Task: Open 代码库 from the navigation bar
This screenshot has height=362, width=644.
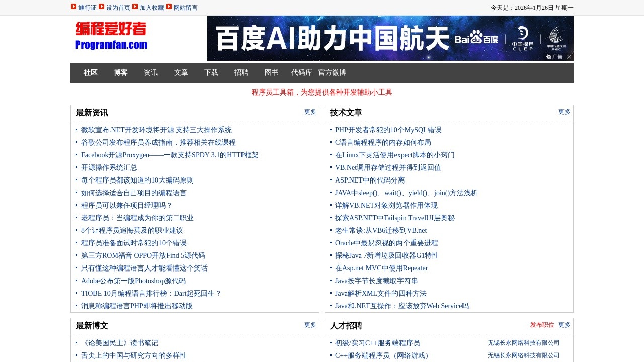Action: 302,73
